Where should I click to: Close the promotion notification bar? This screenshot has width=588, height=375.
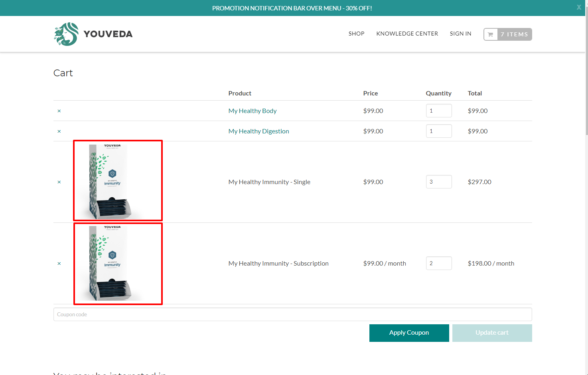(579, 7)
